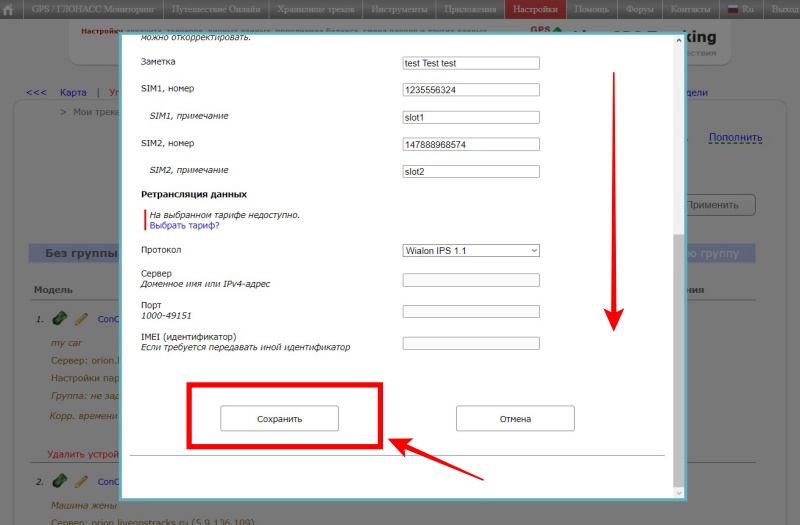
Task: Click the empty Сервер input field
Action: (x=470, y=280)
